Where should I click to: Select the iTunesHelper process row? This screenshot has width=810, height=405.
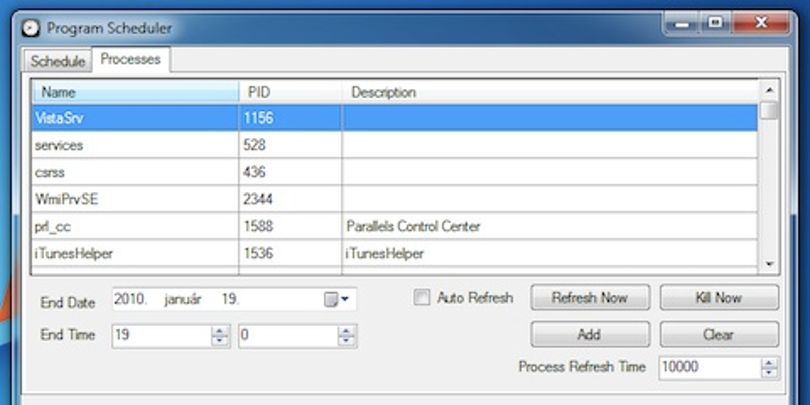tap(395, 253)
